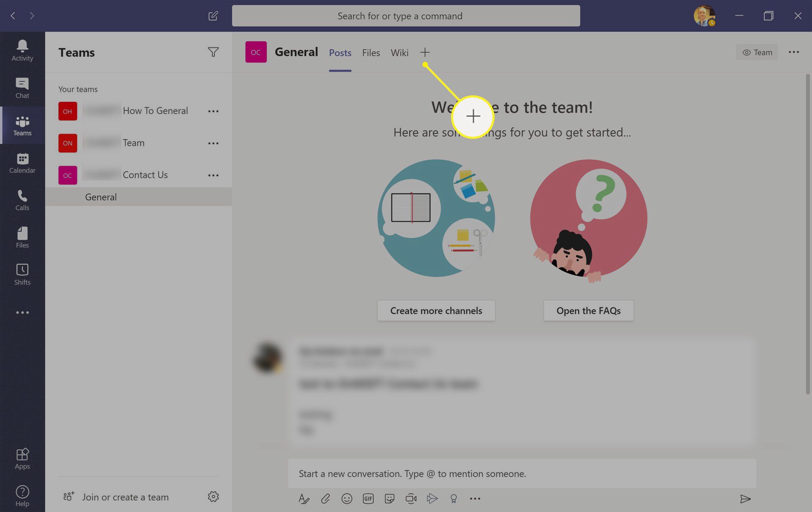Open Shifts in left sidebar

click(x=22, y=274)
